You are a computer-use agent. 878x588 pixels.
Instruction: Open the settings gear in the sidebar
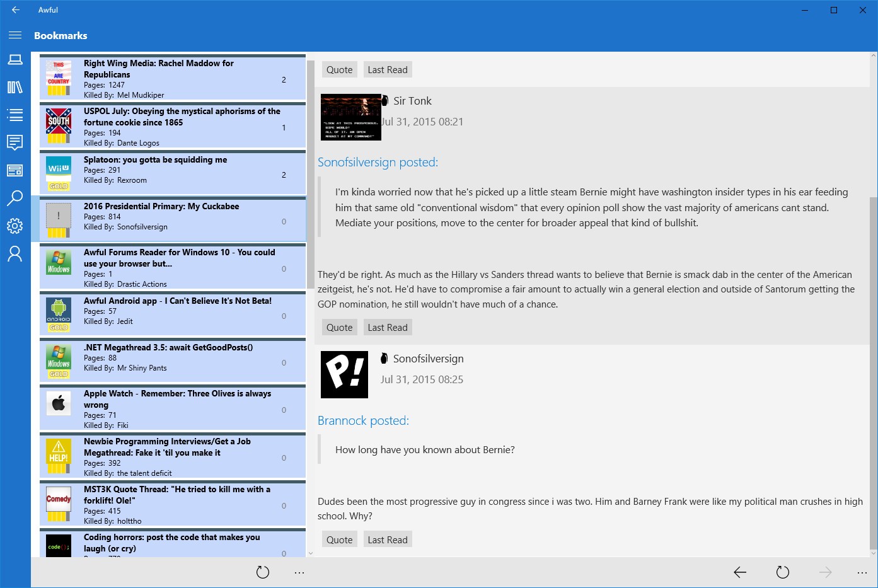click(15, 226)
